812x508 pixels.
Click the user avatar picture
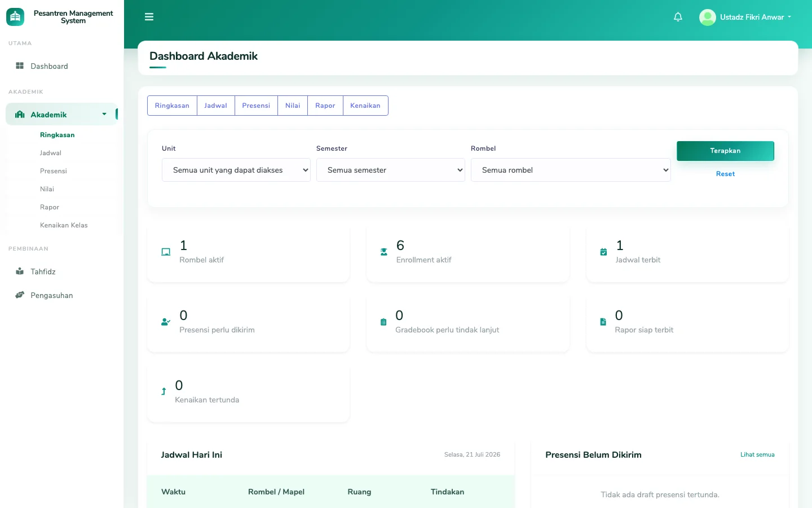[707, 17]
